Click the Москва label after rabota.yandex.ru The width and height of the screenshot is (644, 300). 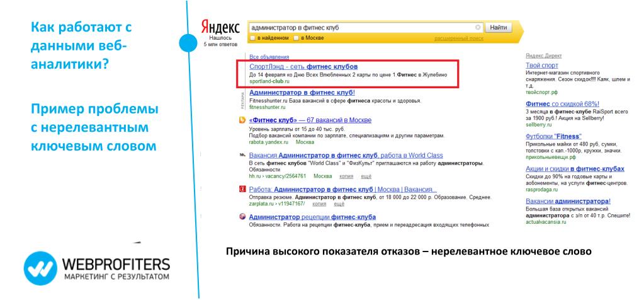[305, 142]
